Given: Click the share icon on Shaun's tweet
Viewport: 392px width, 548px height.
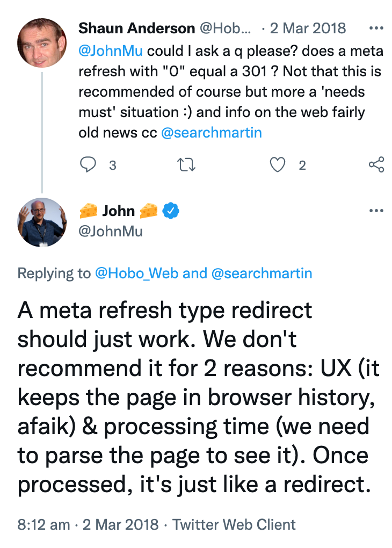Looking at the screenshot, I should (376, 165).
